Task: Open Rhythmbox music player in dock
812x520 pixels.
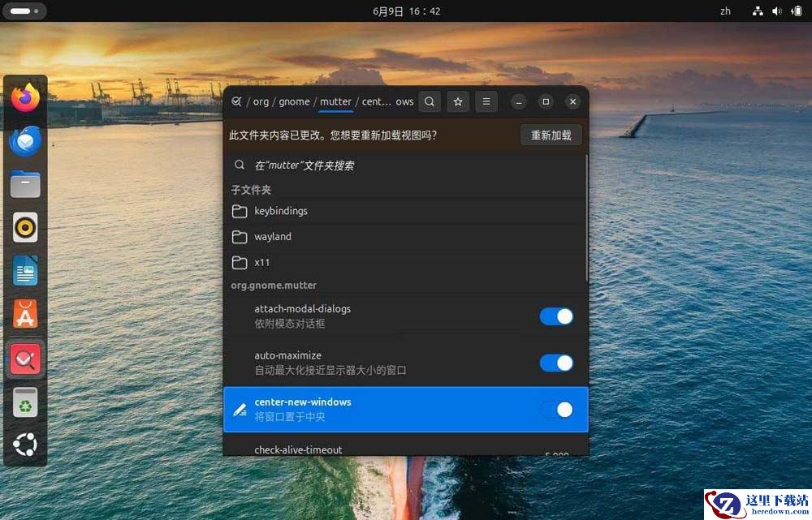Action: (x=25, y=227)
